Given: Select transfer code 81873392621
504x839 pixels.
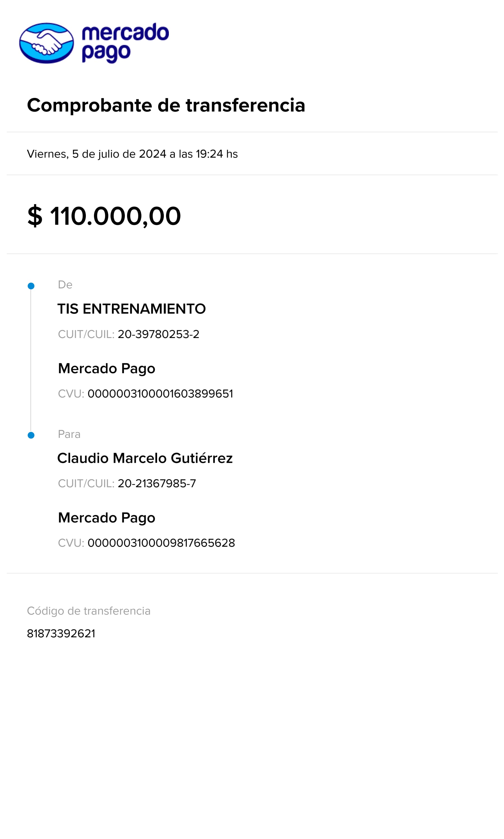Looking at the screenshot, I should (61, 633).
